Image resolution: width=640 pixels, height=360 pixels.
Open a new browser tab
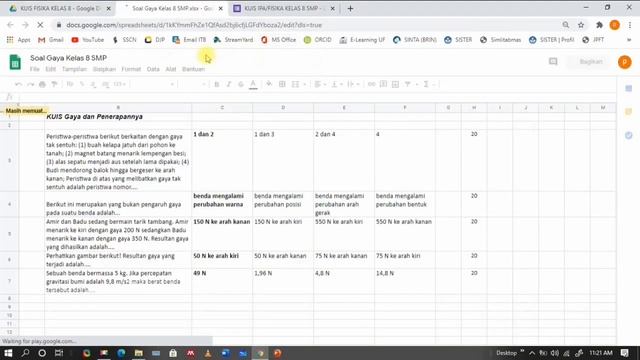tap(350, 9)
